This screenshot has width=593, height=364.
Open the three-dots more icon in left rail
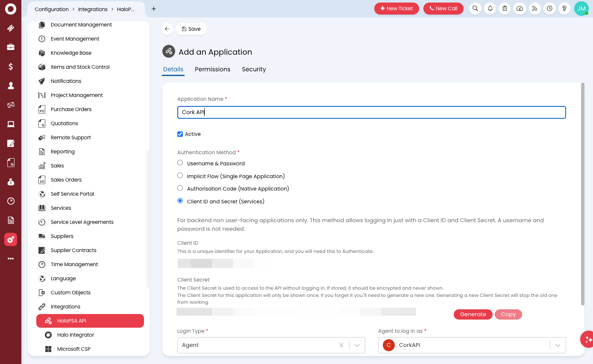(11, 258)
